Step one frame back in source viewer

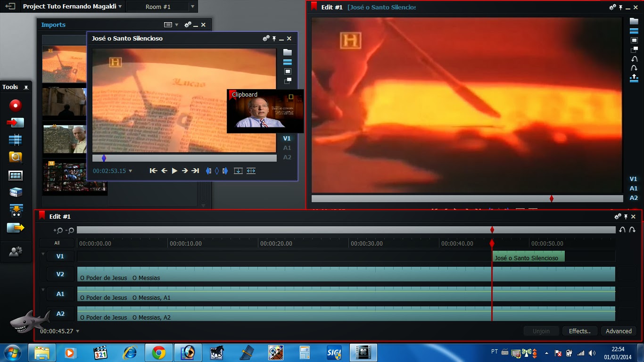pyautogui.click(x=164, y=171)
